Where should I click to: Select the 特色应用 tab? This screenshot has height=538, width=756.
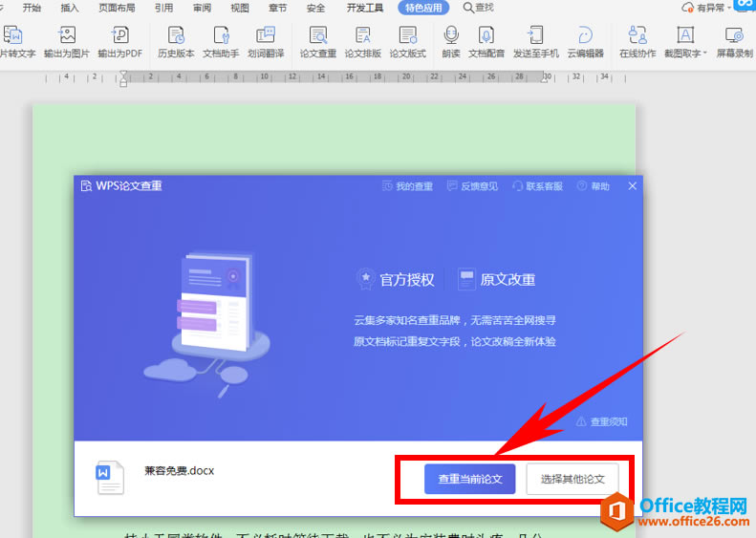point(423,8)
